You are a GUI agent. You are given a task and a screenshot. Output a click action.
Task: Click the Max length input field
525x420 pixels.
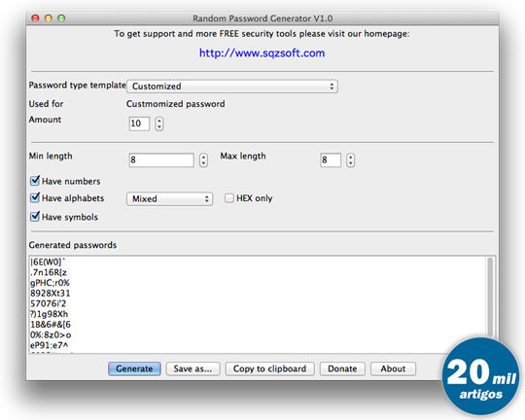click(331, 160)
